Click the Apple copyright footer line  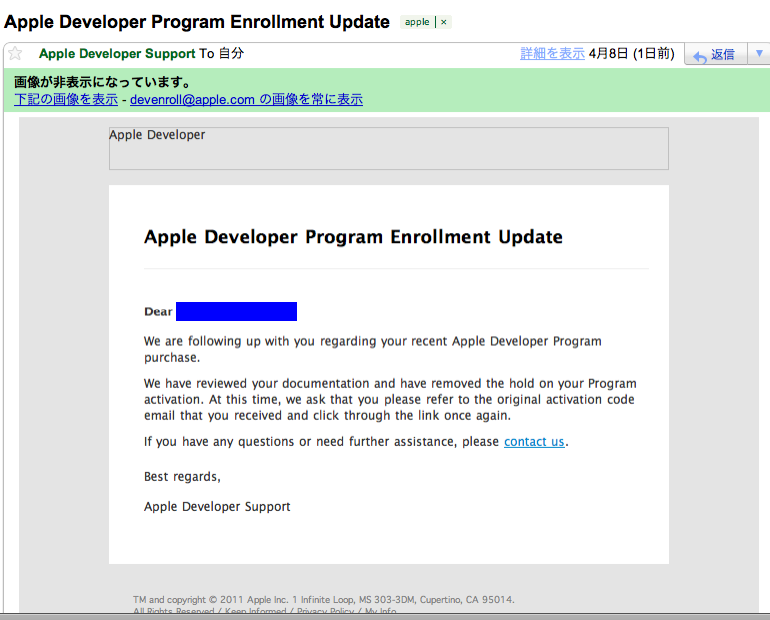pyautogui.click(x=324, y=599)
